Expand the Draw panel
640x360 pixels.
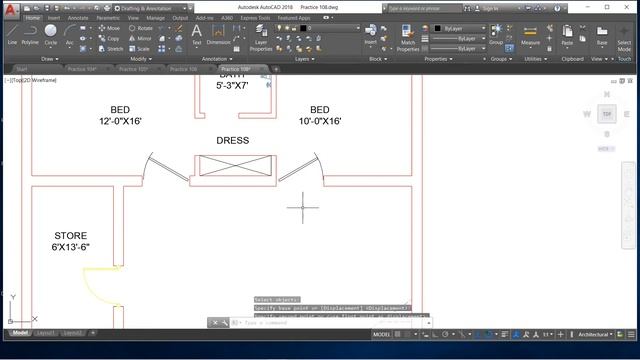[x=49, y=59]
